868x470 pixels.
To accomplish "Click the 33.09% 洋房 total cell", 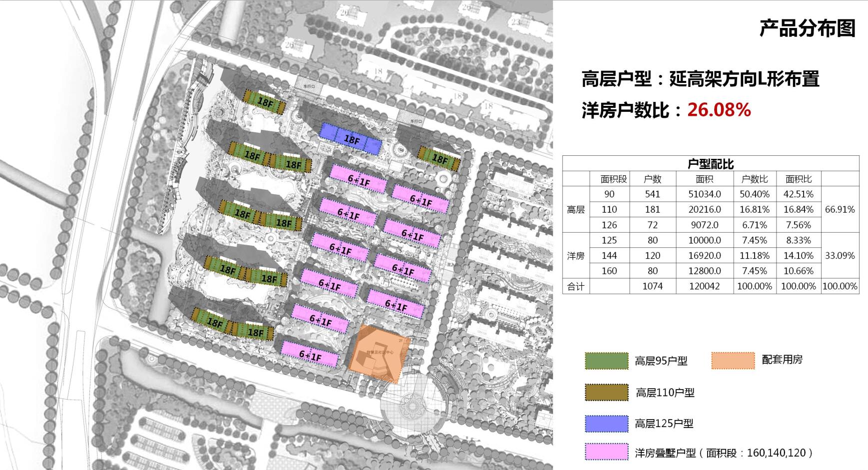I will coord(840,256).
